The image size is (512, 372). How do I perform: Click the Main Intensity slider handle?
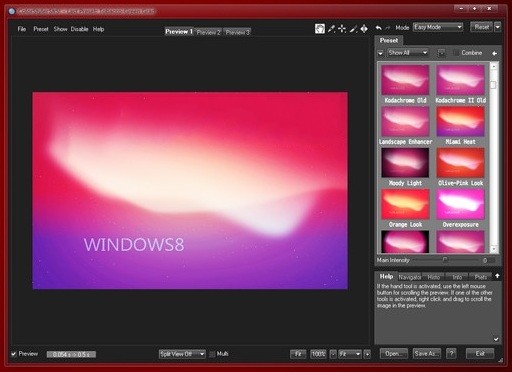pyautogui.click(x=445, y=259)
